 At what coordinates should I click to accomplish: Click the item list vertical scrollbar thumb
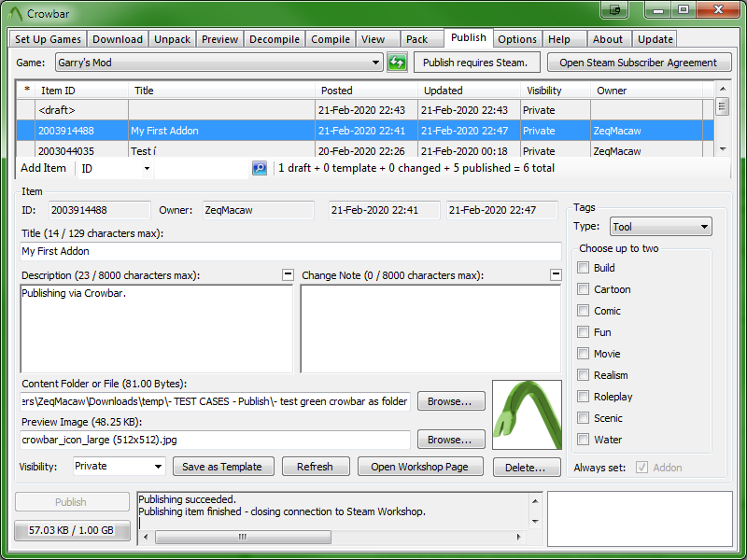[x=722, y=106]
